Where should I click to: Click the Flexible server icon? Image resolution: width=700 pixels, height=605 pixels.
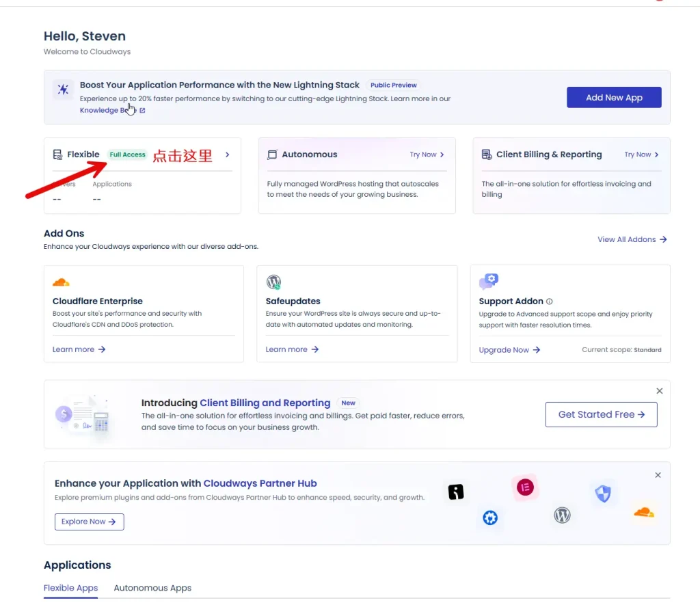[x=57, y=154]
